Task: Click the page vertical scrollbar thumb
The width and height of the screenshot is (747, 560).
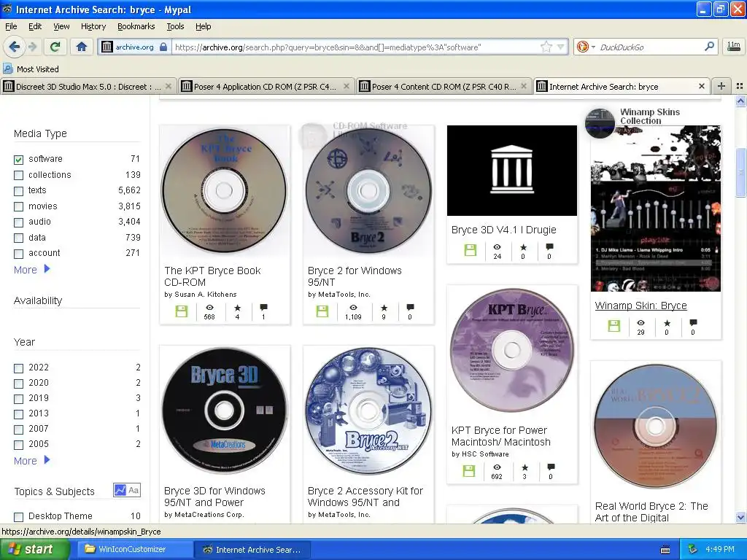Action: click(740, 172)
